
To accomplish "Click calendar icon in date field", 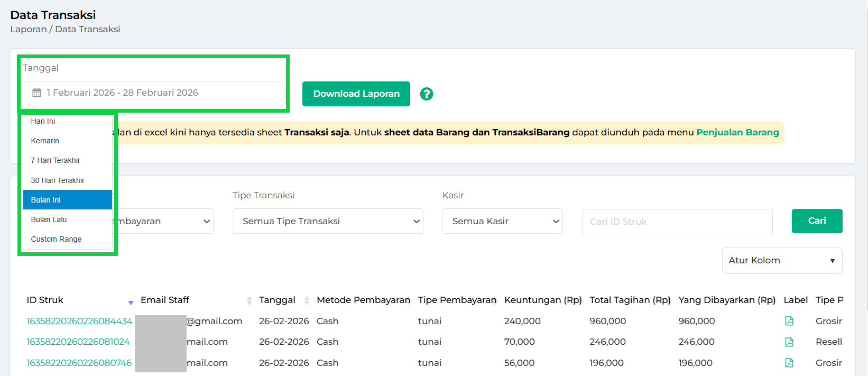I will [x=36, y=93].
